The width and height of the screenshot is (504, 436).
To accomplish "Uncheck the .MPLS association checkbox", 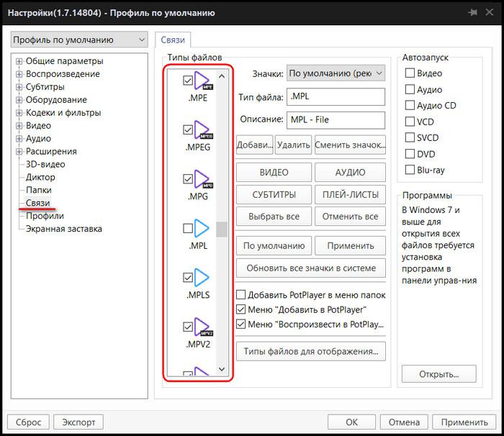I will click(x=188, y=278).
